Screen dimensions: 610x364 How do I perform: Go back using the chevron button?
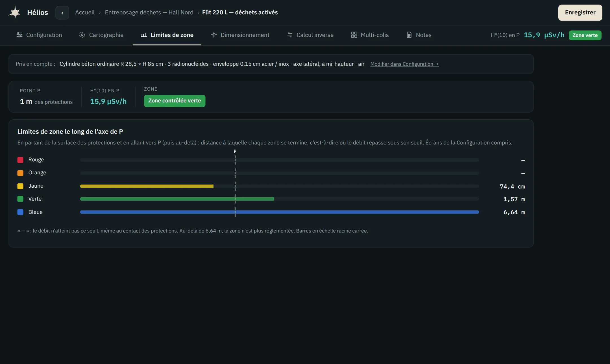coord(62,13)
